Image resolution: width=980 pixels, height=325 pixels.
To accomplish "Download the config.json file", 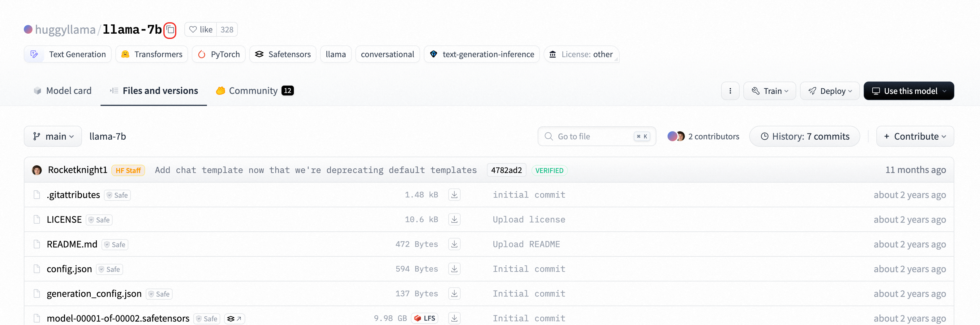I will click(x=454, y=269).
